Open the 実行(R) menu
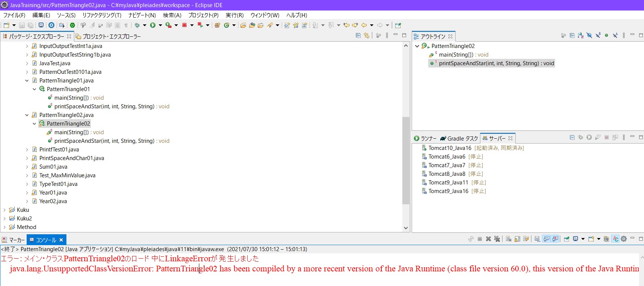Screen dimensions: 644x286 pyautogui.click(x=235, y=15)
